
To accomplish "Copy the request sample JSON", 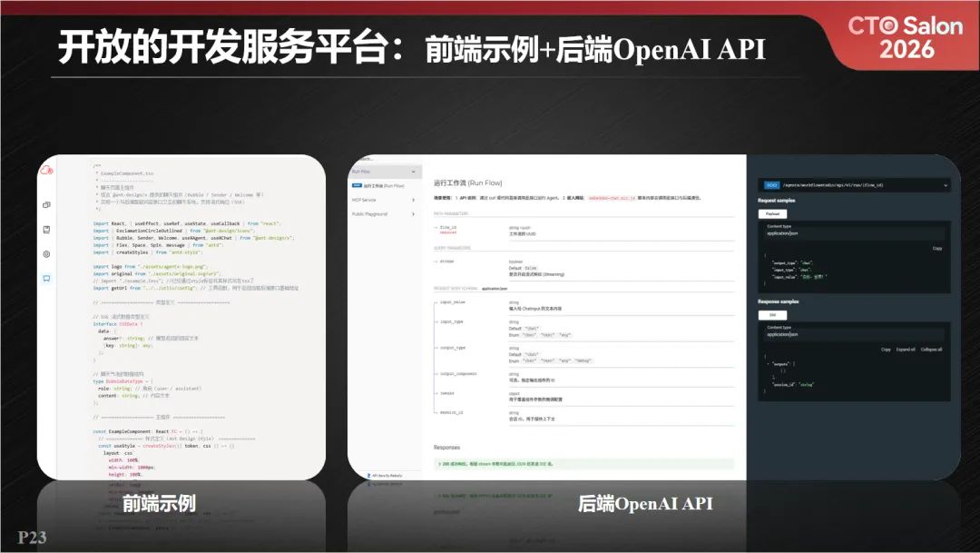I will pyautogui.click(x=936, y=248).
